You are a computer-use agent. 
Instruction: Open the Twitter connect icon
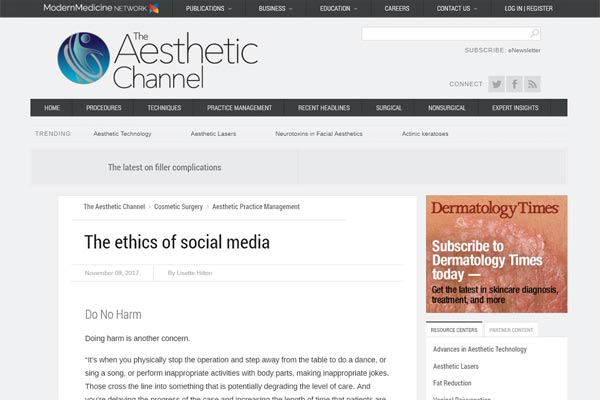point(496,84)
